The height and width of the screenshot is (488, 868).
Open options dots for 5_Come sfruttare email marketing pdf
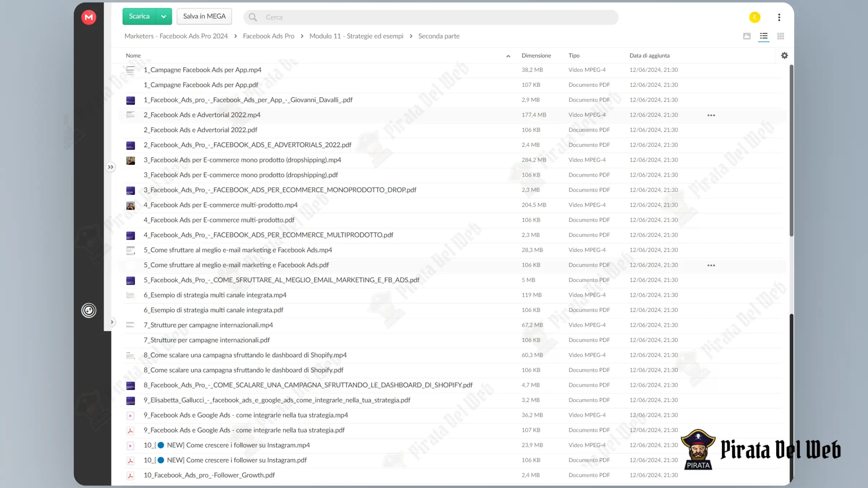[x=711, y=265]
